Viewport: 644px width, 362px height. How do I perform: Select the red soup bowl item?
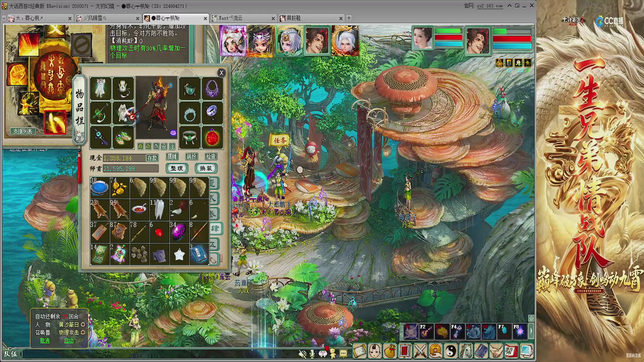tap(139, 210)
